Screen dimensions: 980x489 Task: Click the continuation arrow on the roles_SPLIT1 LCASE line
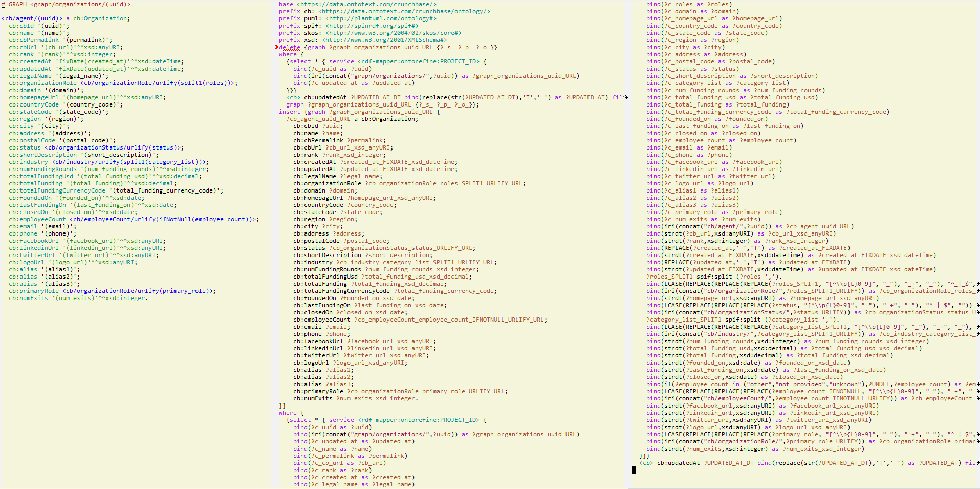coord(977,284)
